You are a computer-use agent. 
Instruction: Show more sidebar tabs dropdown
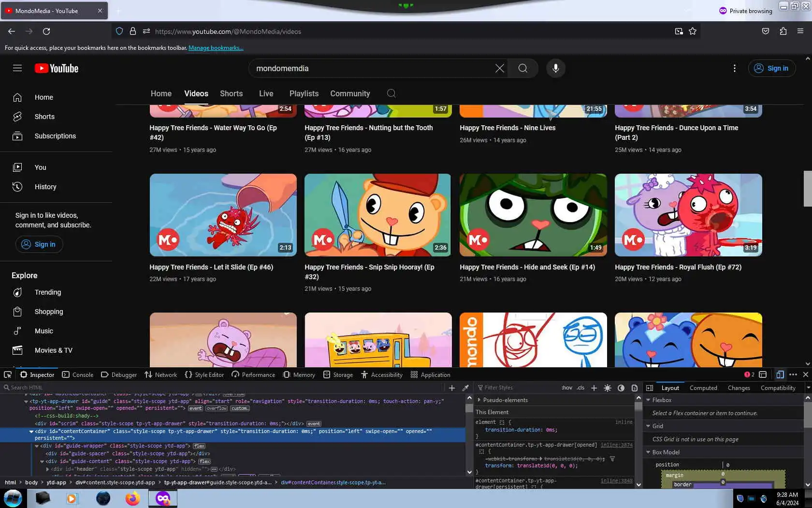tap(808, 388)
